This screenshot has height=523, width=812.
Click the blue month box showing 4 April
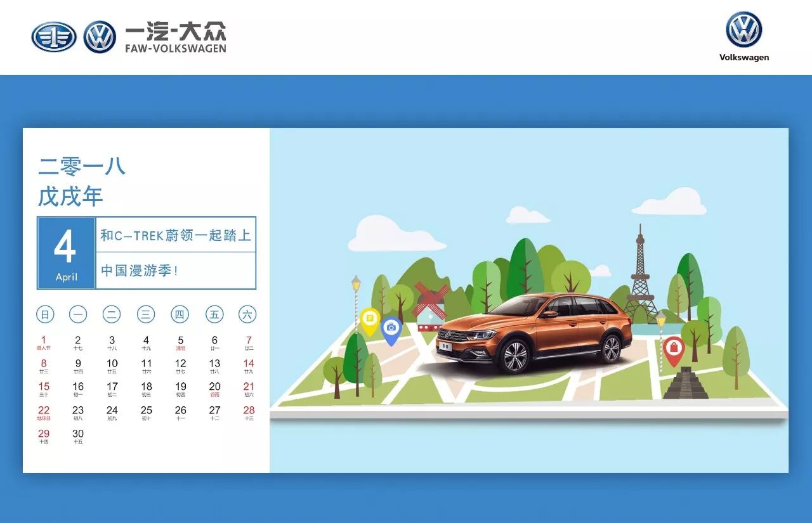[x=66, y=253]
